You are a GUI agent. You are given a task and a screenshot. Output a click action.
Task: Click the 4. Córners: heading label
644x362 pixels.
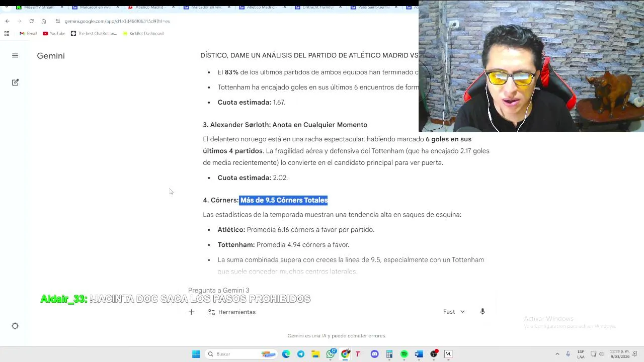click(x=221, y=200)
